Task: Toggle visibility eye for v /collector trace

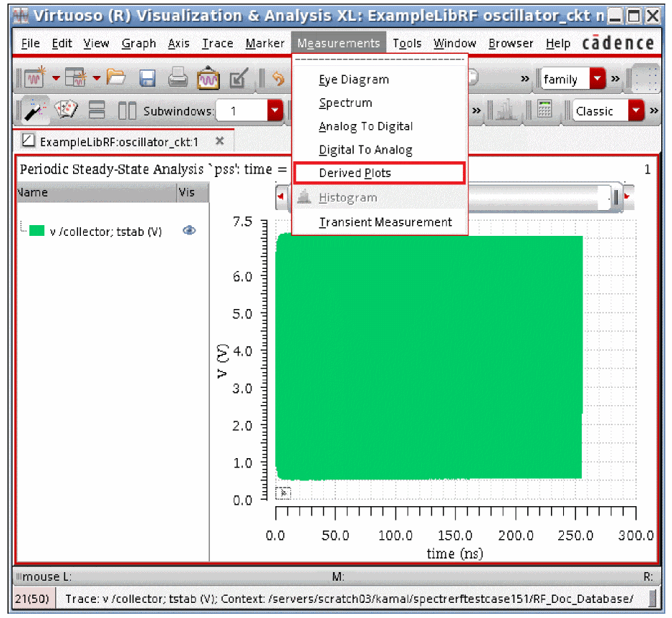Action: pos(189,231)
